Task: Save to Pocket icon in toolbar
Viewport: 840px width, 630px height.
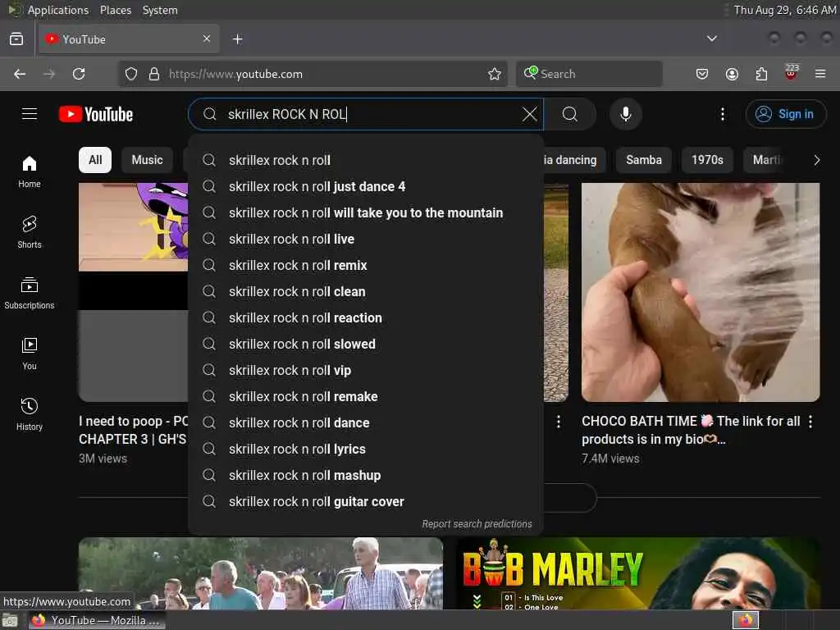Action: point(702,74)
